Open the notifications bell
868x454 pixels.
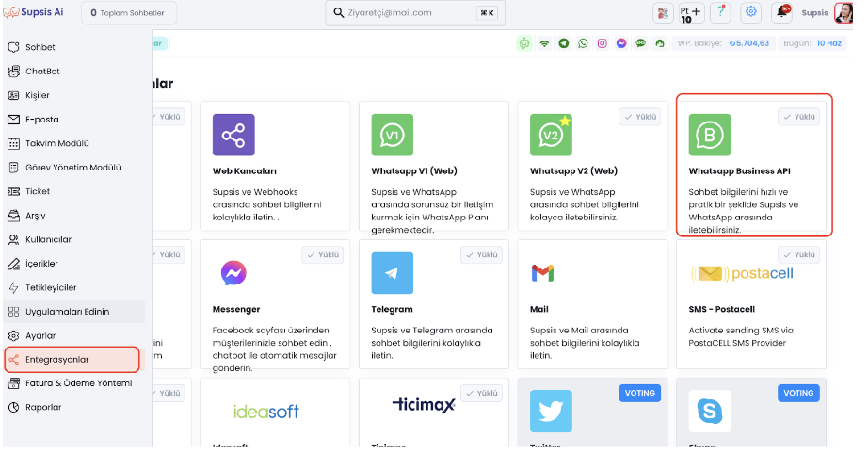[x=781, y=12]
